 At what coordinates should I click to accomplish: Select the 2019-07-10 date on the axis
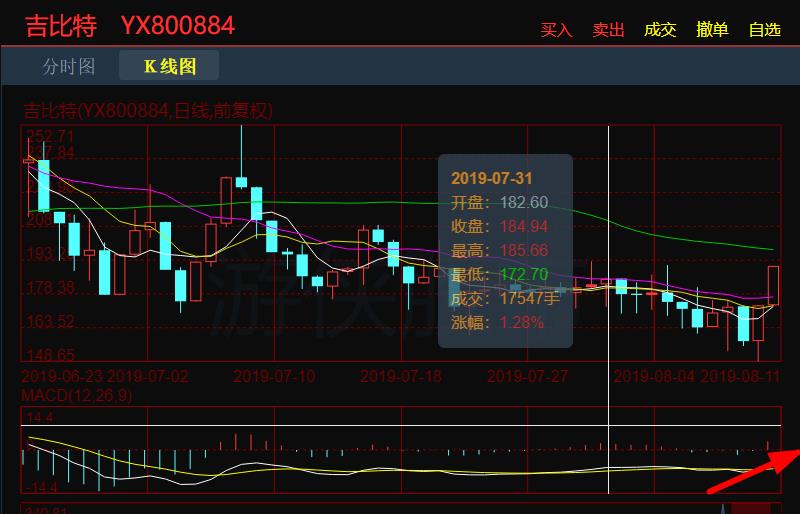tap(273, 377)
